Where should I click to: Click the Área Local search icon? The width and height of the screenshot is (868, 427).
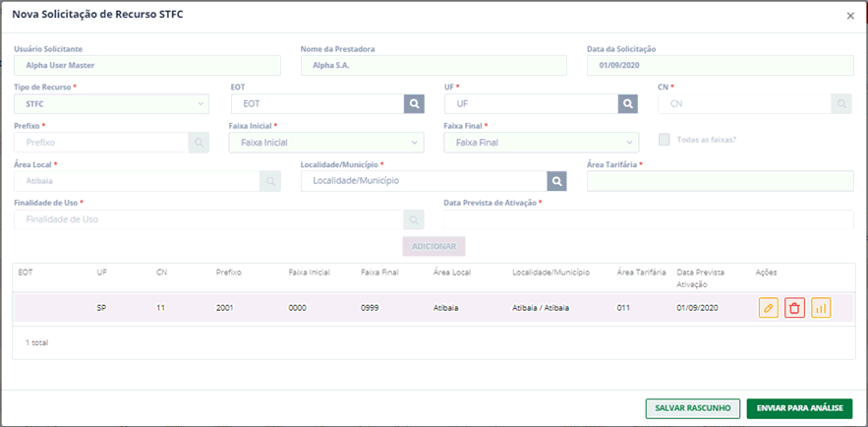click(270, 181)
